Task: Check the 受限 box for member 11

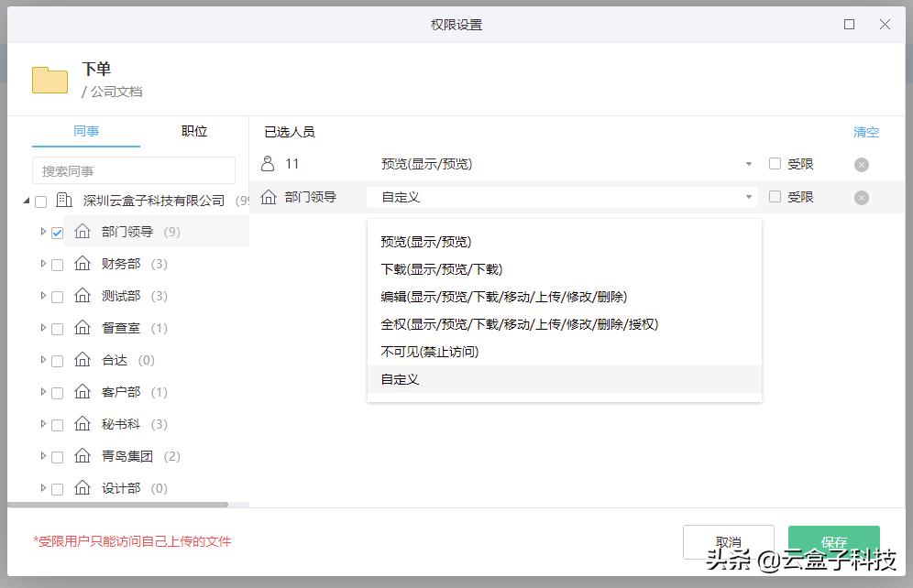Action: (x=775, y=163)
